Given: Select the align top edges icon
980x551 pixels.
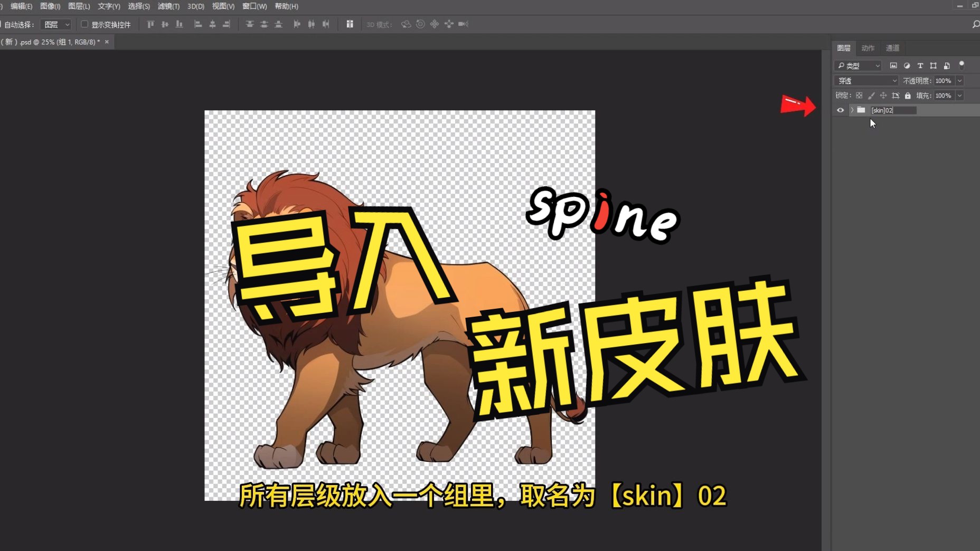Looking at the screenshot, I should [150, 24].
